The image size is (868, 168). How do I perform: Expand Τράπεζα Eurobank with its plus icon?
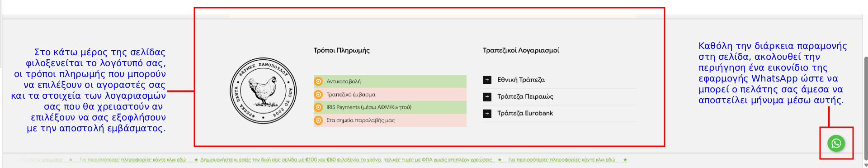pyautogui.click(x=487, y=113)
